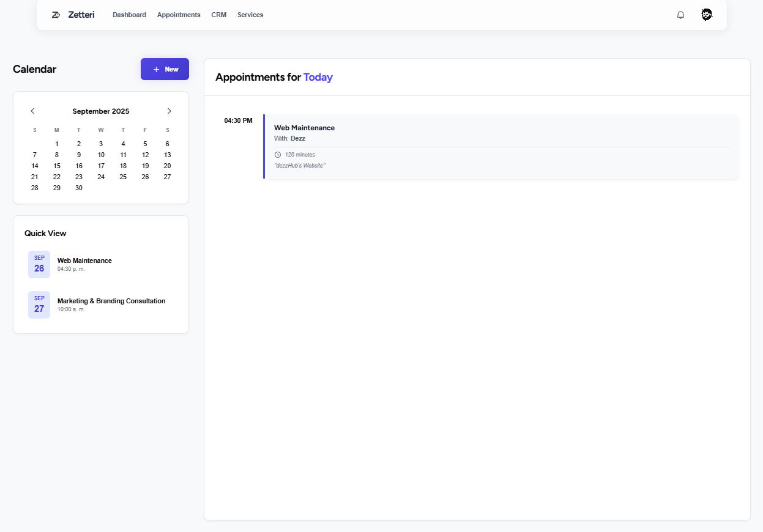Pick September 1 in the calendar

[57, 144]
